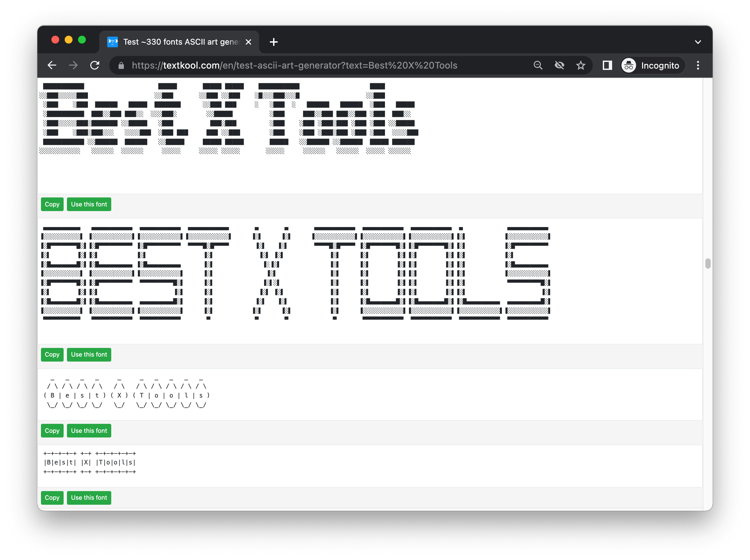Use this font for bubble-style Best X Tools
The width and height of the screenshot is (750, 560).
(89, 431)
